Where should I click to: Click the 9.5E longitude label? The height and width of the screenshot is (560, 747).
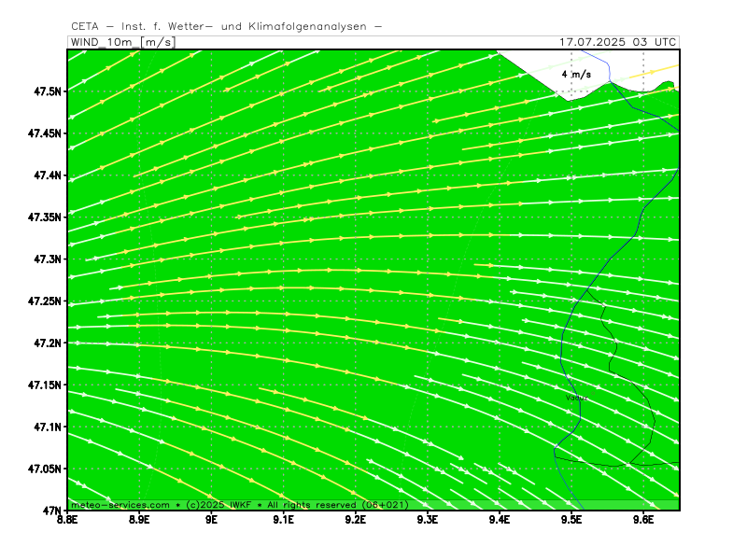tap(571, 519)
